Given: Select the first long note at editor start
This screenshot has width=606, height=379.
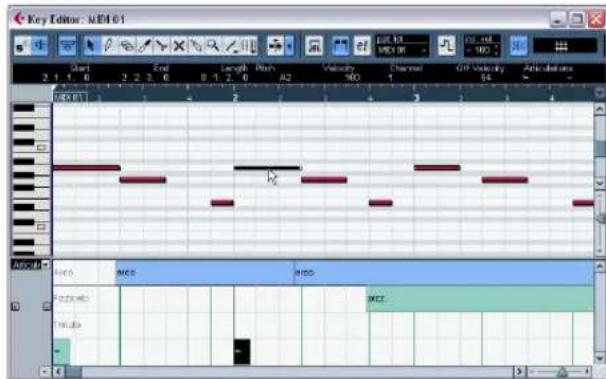Looking at the screenshot, I should (x=87, y=168).
